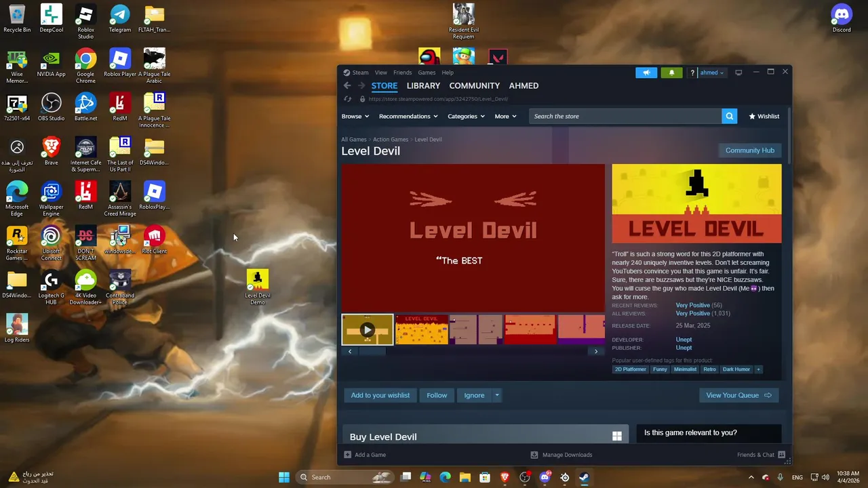
Task: Open File Explorer from the taskbar
Action: point(465,477)
